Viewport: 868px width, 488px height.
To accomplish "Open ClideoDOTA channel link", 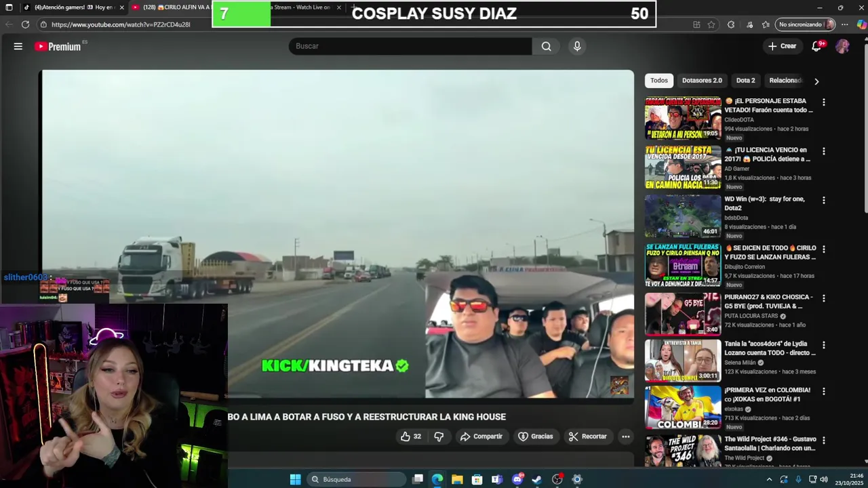I will click(x=738, y=120).
